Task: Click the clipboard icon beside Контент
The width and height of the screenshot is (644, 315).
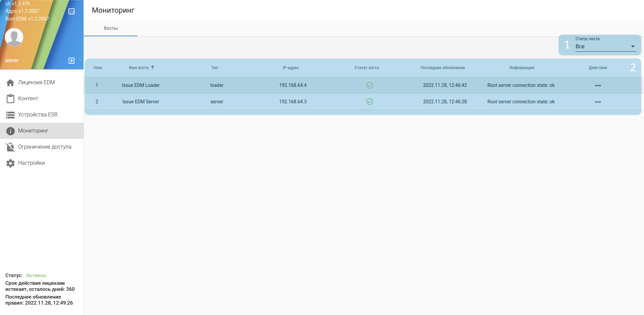Action: (10, 99)
